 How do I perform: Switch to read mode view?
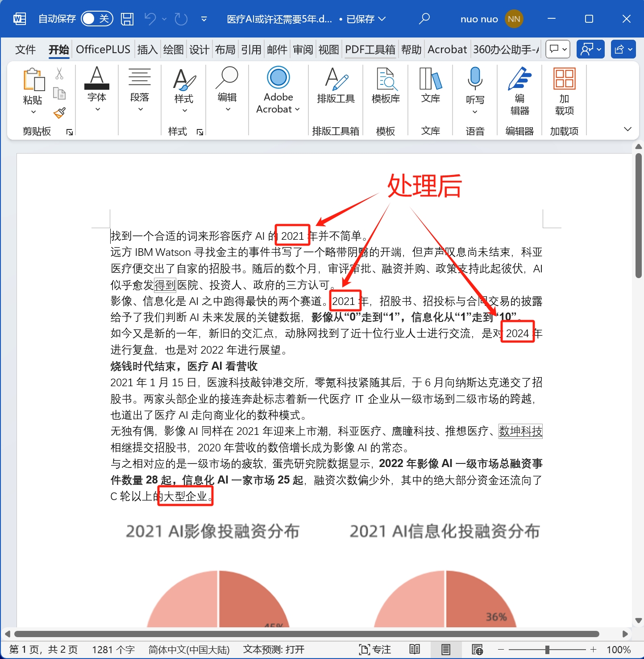click(x=414, y=650)
